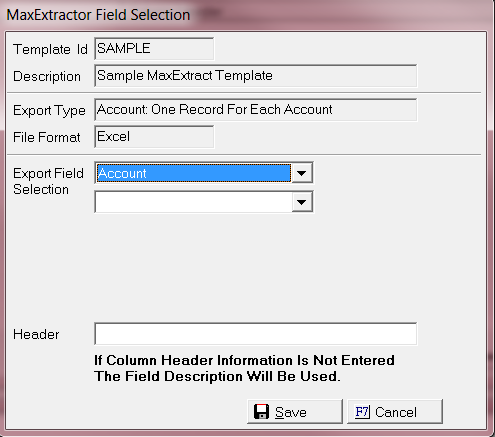Viewport: 495px width, 437px height.
Task: Click the MaxExtractor Field Selection title bar
Action: tap(247, 15)
